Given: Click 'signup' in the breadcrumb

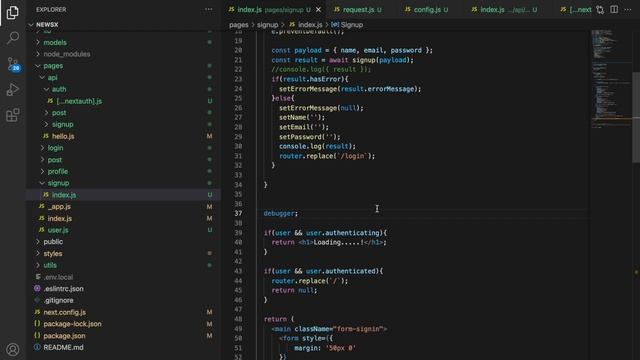Looking at the screenshot, I should 267,24.
